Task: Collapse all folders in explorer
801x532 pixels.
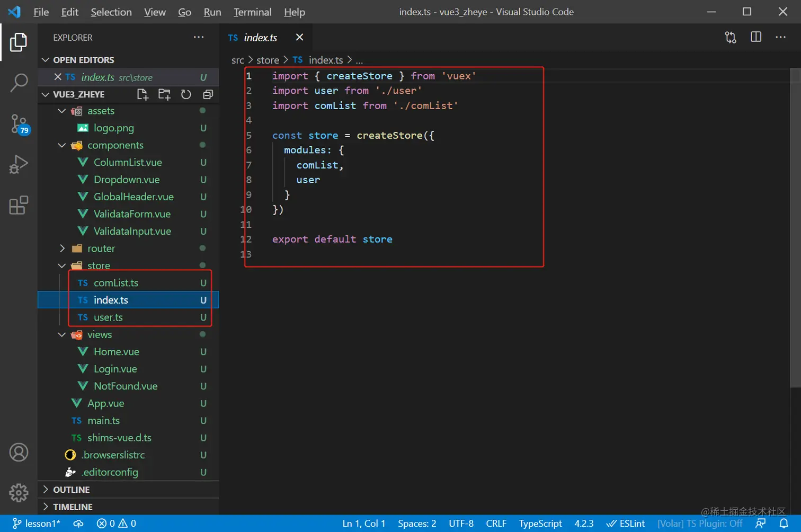Action: click(208, 94)
